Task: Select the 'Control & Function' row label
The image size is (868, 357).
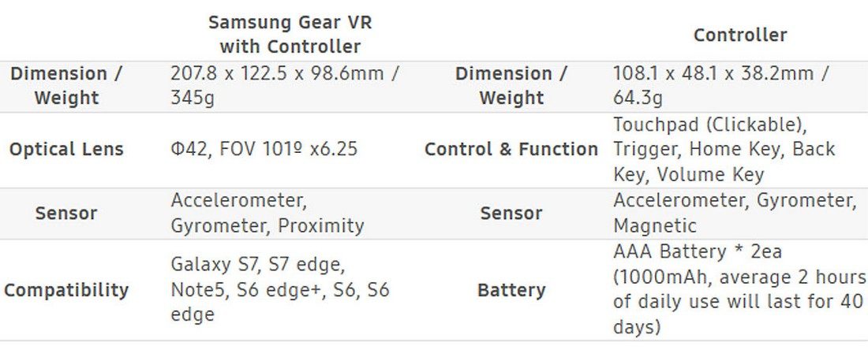Action: (x=511, y=149)
